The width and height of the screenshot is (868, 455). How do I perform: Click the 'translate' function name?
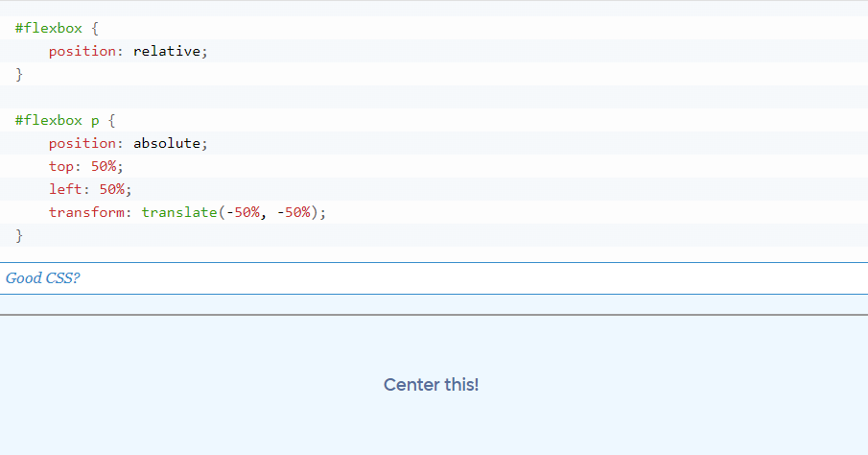[179, 212]
